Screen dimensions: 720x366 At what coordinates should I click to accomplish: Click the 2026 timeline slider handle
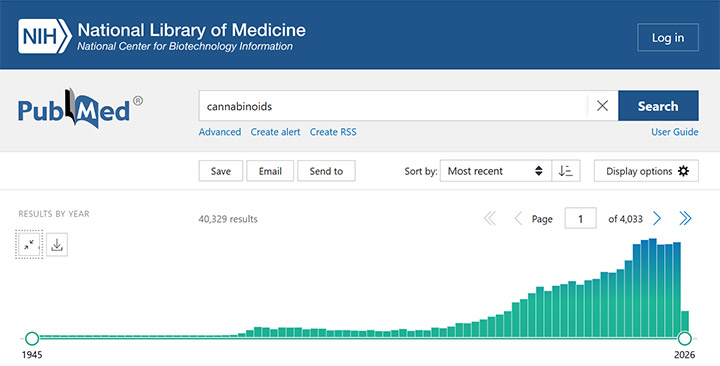[x=685, y=339]
